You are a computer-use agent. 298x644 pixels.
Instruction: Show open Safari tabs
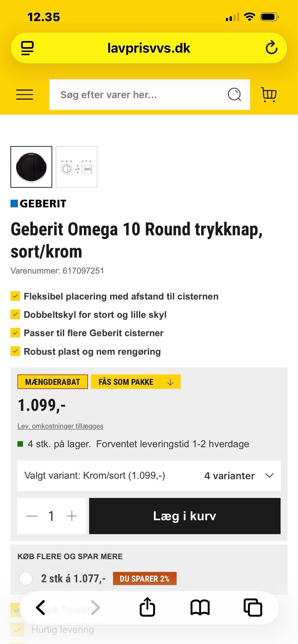click(253, 607)
